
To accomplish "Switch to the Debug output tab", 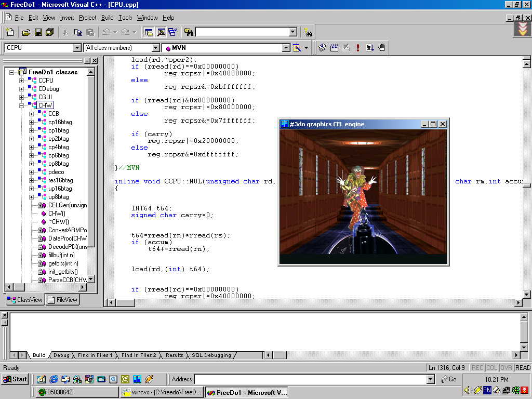I will [x=61, y=355].
